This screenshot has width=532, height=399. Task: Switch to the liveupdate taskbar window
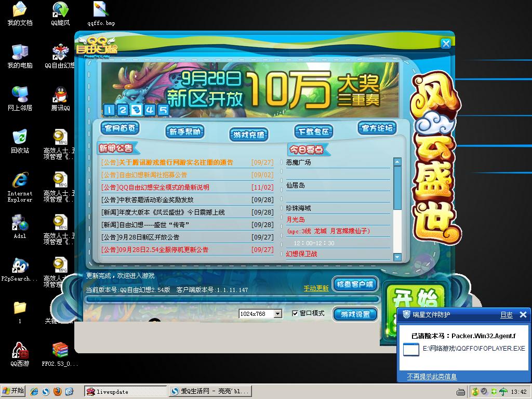click(x=125, y=392)
